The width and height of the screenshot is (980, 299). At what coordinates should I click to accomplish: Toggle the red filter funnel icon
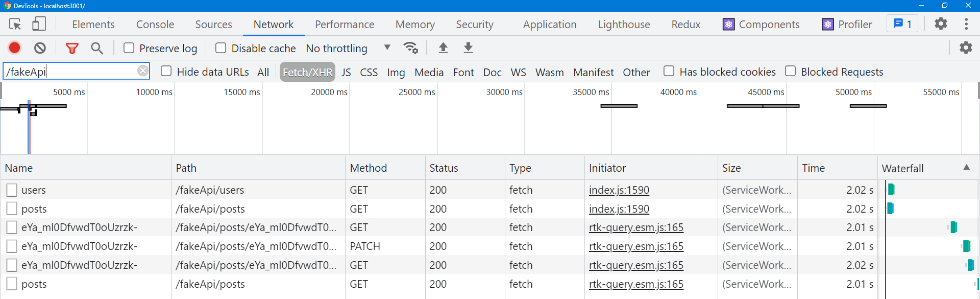[x=72, y=48]
